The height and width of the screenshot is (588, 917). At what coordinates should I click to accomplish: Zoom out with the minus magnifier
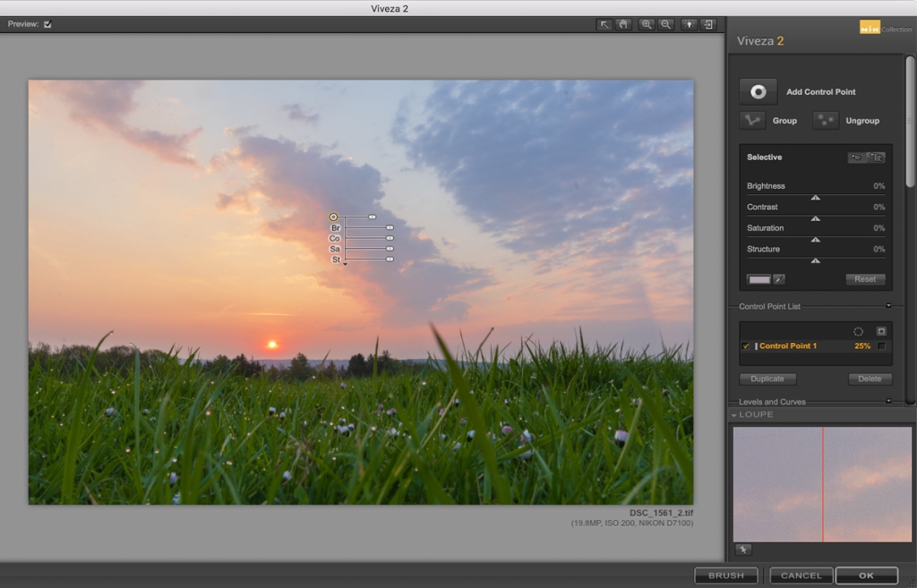(665, 24)
